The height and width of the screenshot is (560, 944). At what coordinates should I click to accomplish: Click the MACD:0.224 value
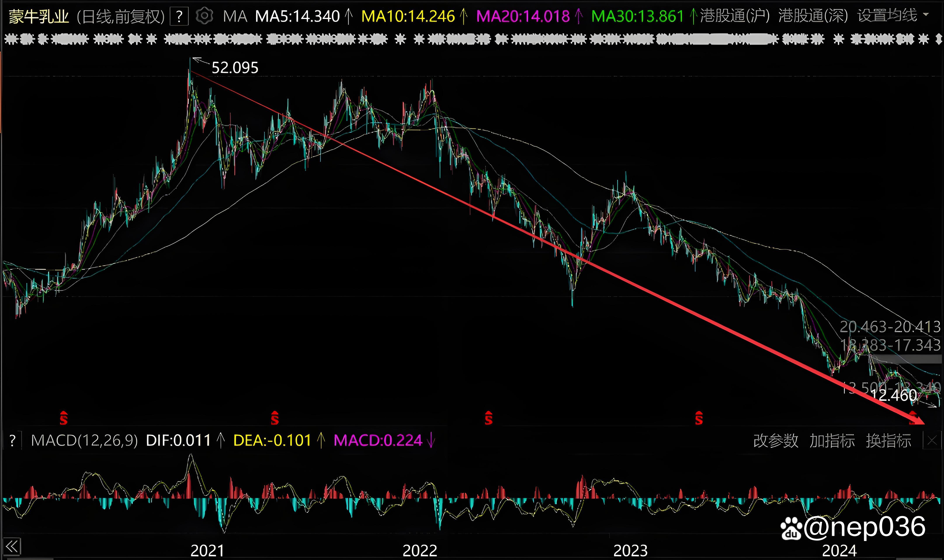pos(378,441)
